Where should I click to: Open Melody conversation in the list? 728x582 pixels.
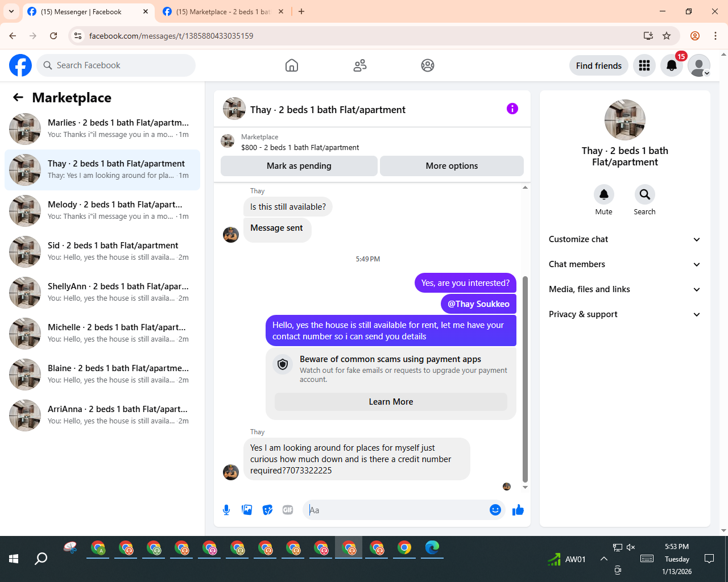tap(102, 211)
